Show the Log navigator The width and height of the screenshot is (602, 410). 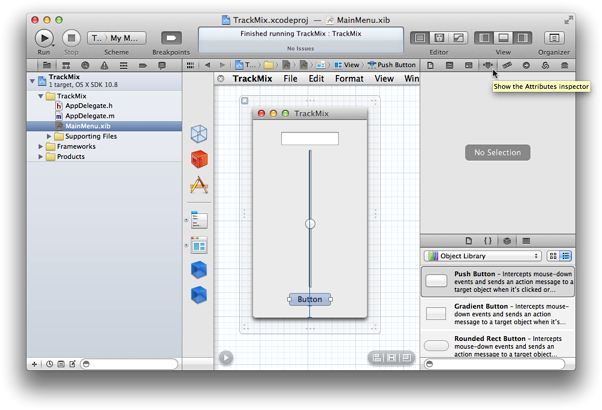(x=162, y=65)
